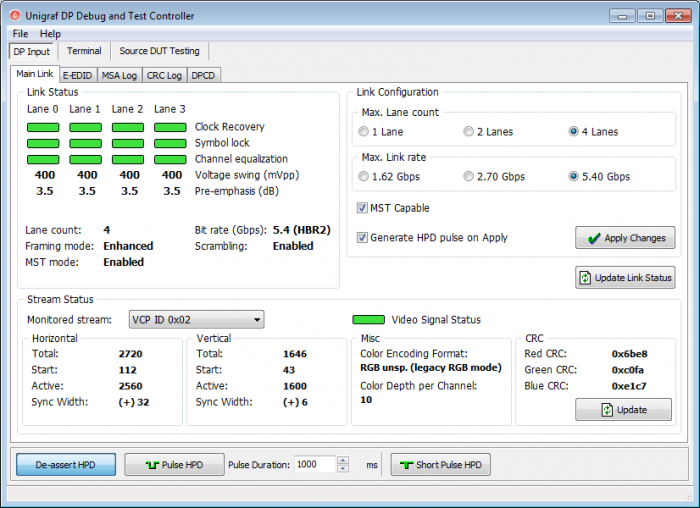Screen dimensions: 700x508
Task: Click Lane 0 Clock Recovery indicator
Action: coord(43,127)
